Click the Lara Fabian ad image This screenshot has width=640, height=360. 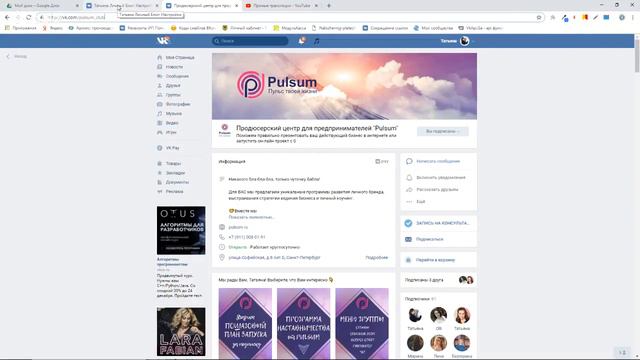point(181,332)
